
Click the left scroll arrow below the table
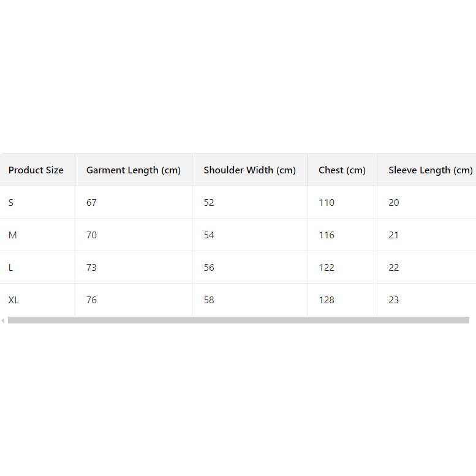click(2, 320)
